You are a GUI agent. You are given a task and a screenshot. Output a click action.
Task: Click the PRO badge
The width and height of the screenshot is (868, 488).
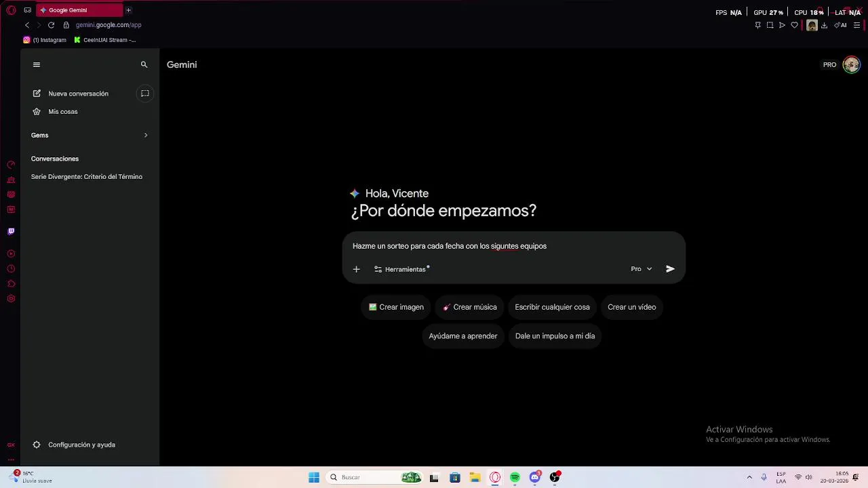(x=829, y=65)
